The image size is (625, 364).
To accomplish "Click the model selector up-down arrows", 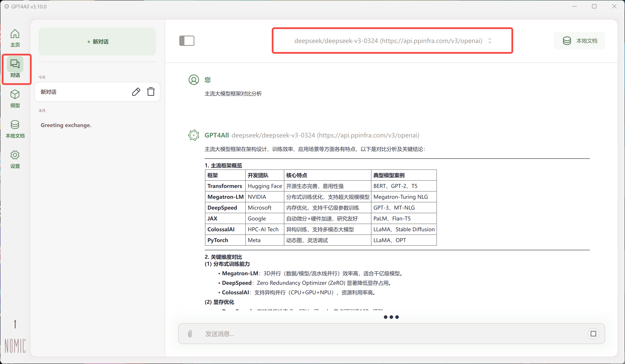I will coord(490,41).
